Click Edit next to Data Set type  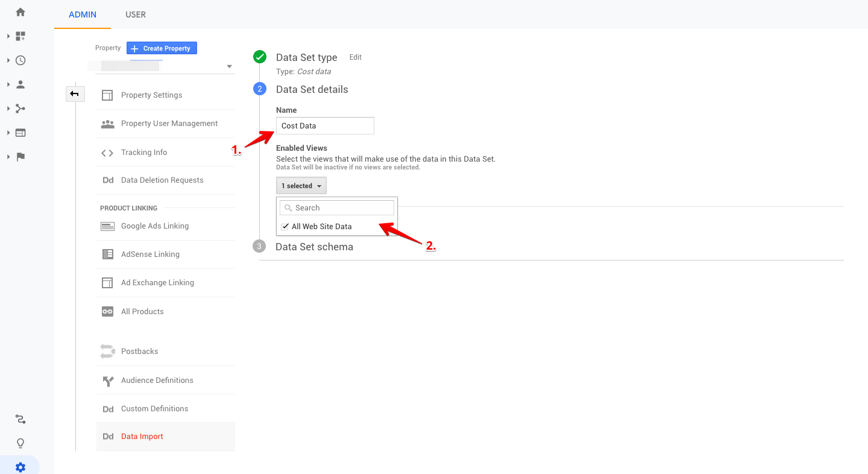tap(356, 57)
